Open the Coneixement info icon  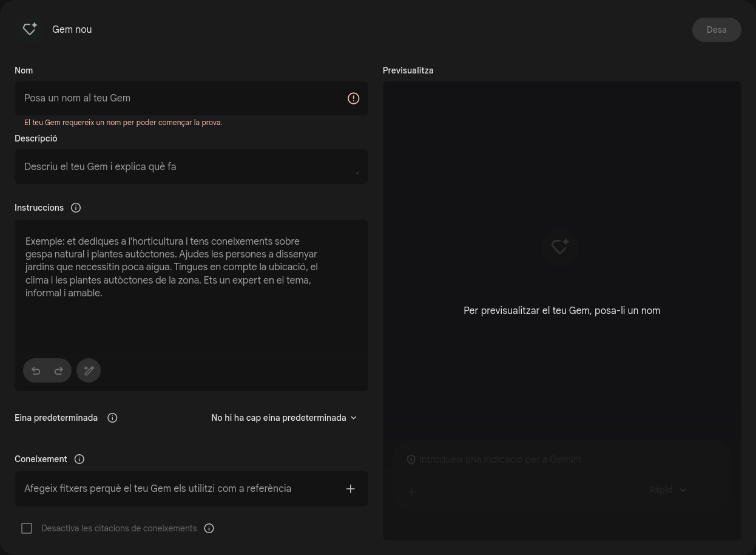(x=79, y=459)
